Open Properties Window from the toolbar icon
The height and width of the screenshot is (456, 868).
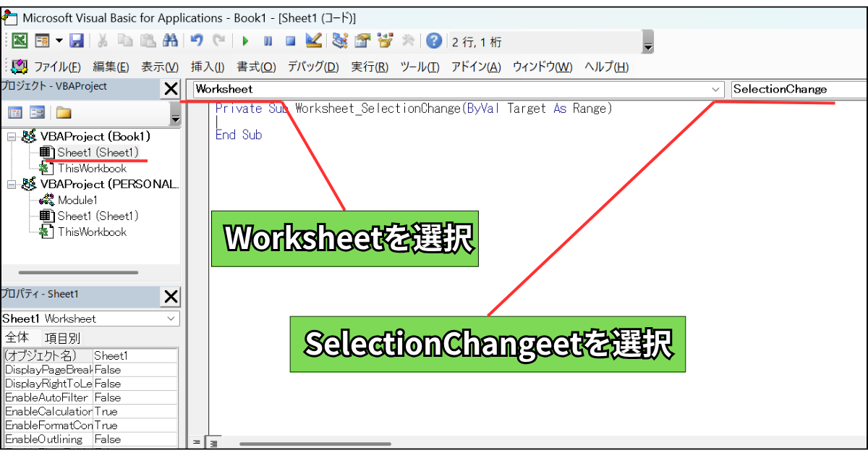pos(362,41)
